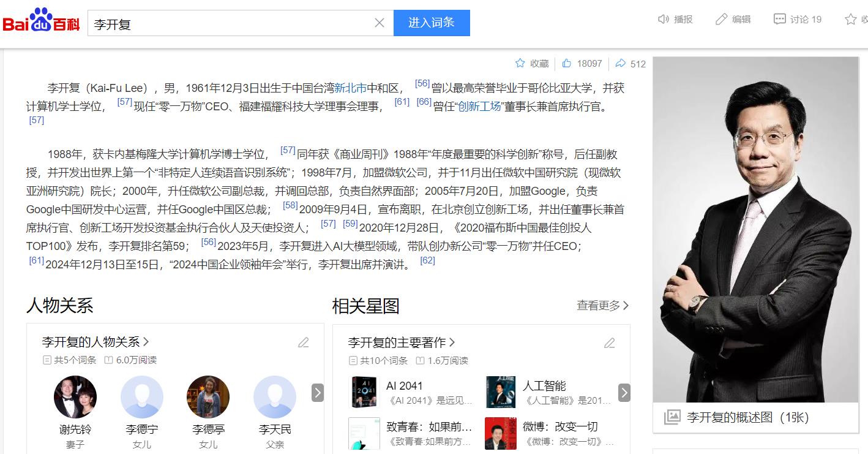Open 李德宁 placeholder avatar
868x454 pixels.
point(142,397)
